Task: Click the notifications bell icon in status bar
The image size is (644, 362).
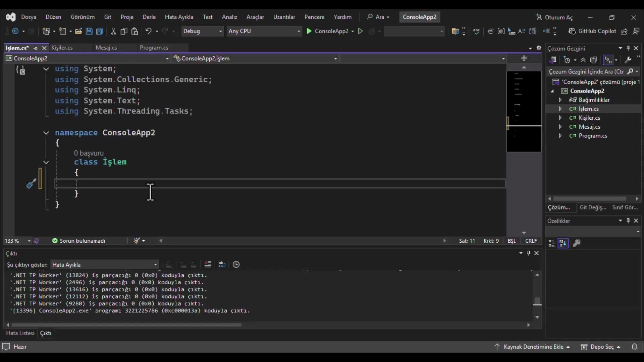Action: (634, 347)
